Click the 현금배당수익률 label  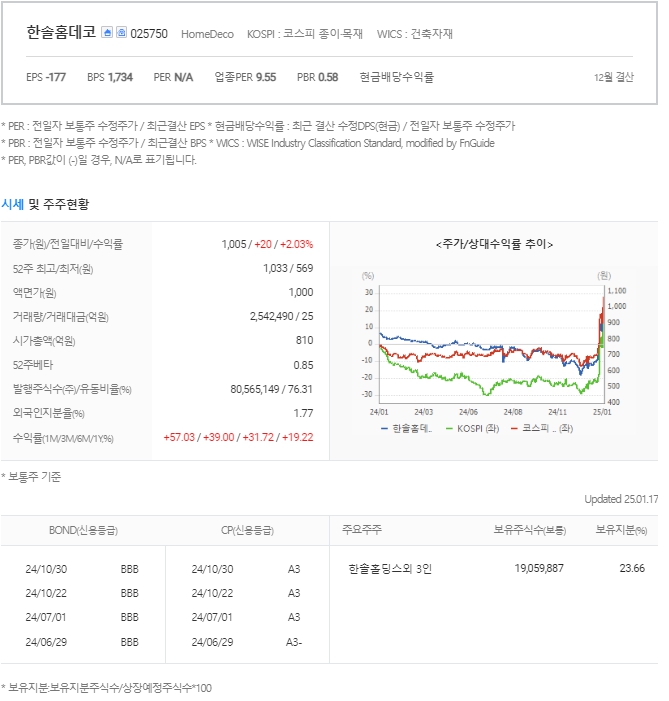397,77
